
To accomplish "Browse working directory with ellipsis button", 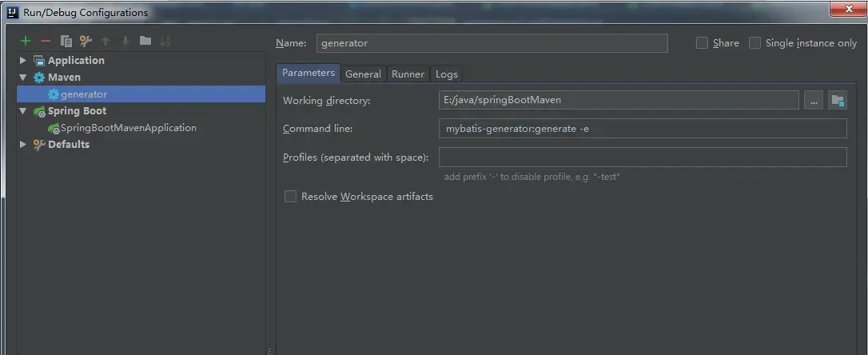I will pos(814,101).
